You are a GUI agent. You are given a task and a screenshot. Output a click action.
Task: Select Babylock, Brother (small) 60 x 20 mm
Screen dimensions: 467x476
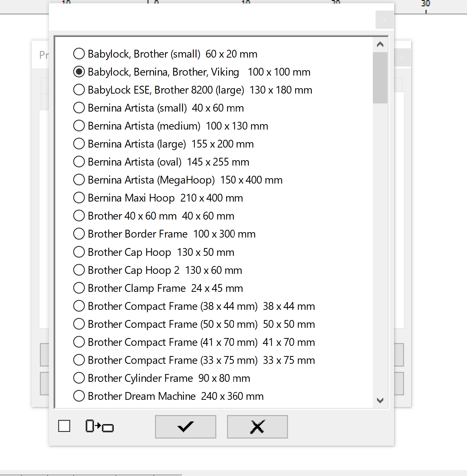(79, 54)
